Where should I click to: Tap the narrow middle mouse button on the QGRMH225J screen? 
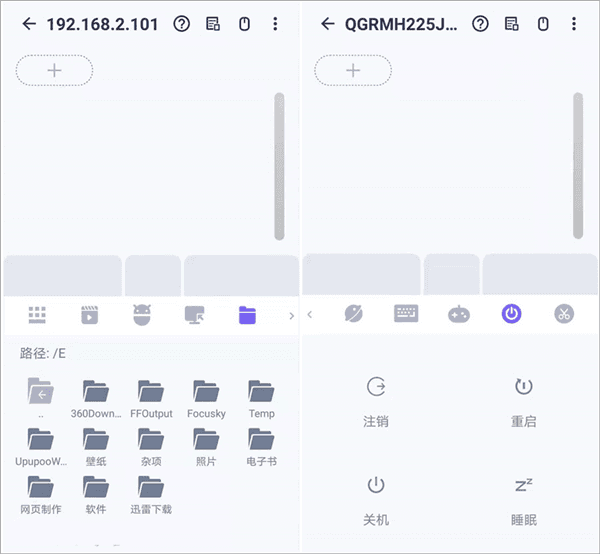(x=452, y=274)
